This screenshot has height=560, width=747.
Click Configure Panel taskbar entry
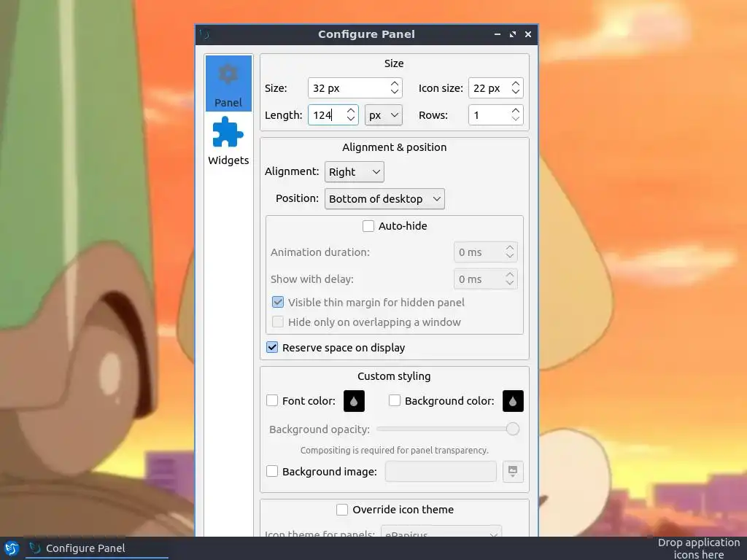click(x=97, y=548)
